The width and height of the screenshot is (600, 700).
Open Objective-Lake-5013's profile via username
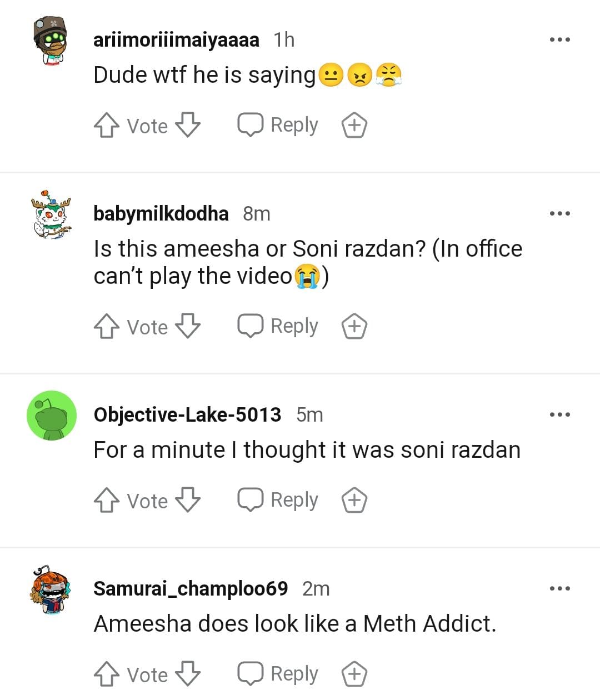(187, 414)
